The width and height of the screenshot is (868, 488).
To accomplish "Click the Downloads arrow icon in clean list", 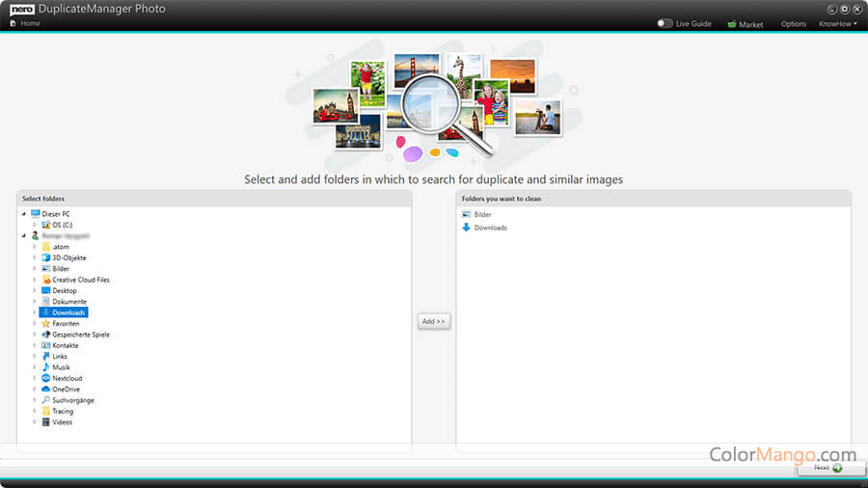I will click(x=466, y=228).
